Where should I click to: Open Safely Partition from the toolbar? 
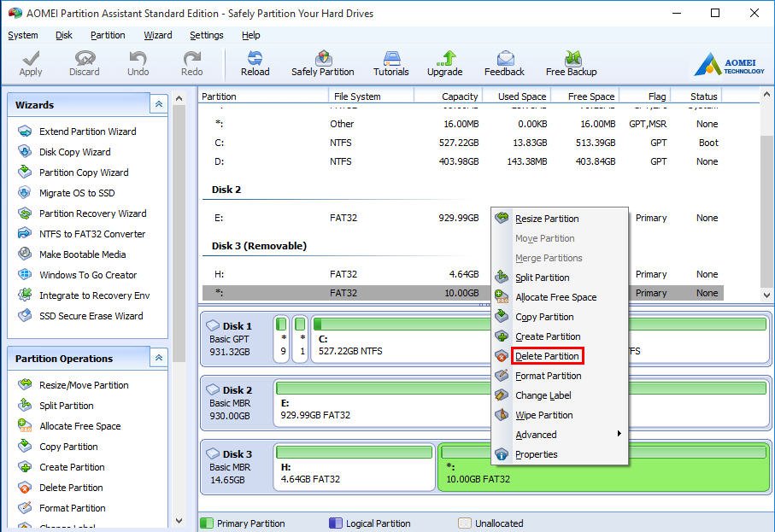[322, 61]
